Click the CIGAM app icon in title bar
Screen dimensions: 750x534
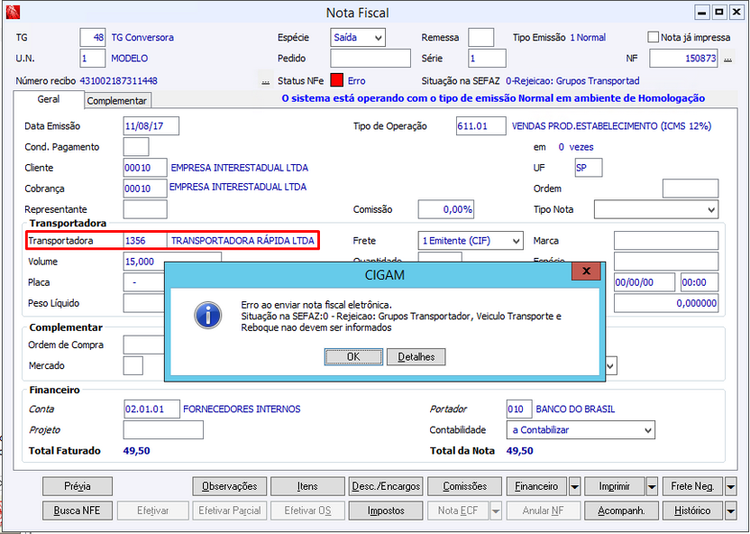tap(12, 12)
